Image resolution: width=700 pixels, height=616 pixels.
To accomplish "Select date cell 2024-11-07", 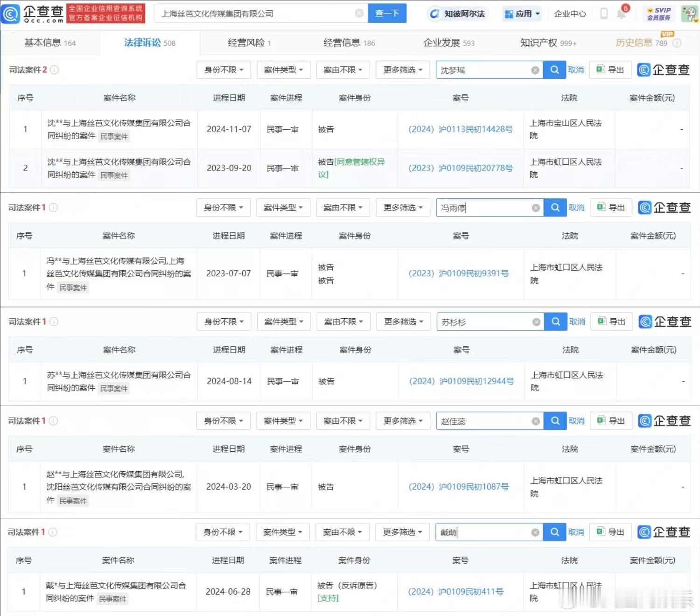I will click(x=229, y=129).
